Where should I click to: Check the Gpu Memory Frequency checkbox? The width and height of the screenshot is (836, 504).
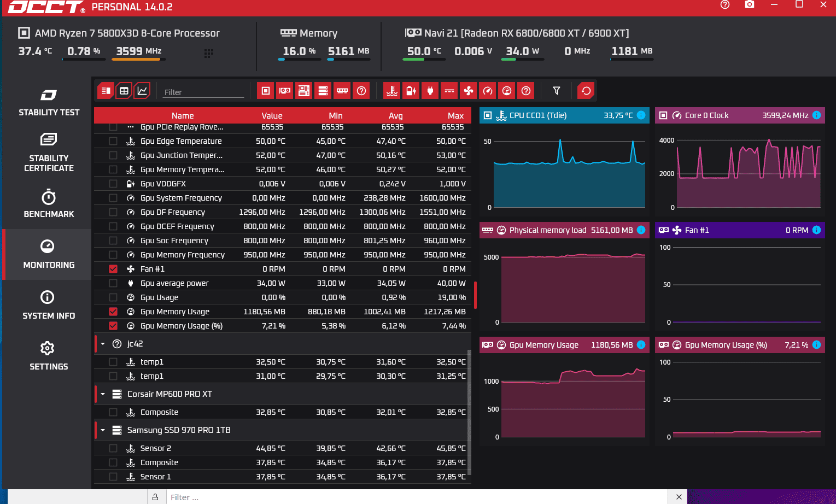tap(113, 255)
